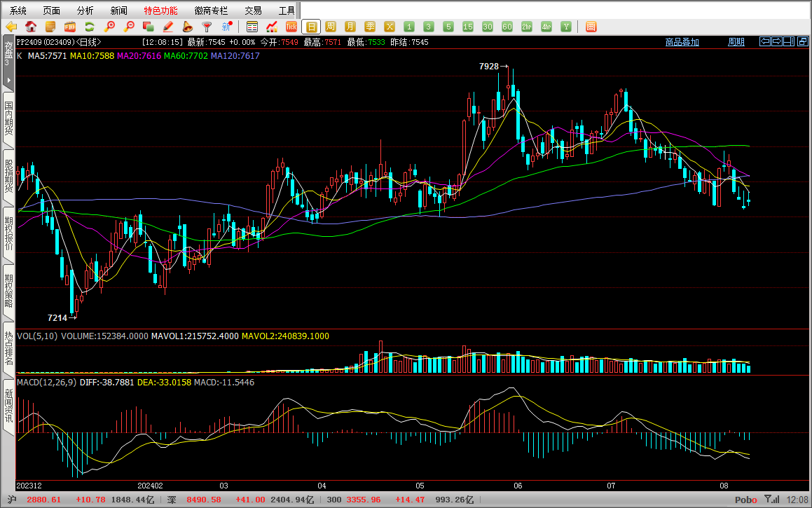Image resolution: width=812 pixels, height=508 pixels.
Task: Open the 分析 menu
Action: (85, 11)
